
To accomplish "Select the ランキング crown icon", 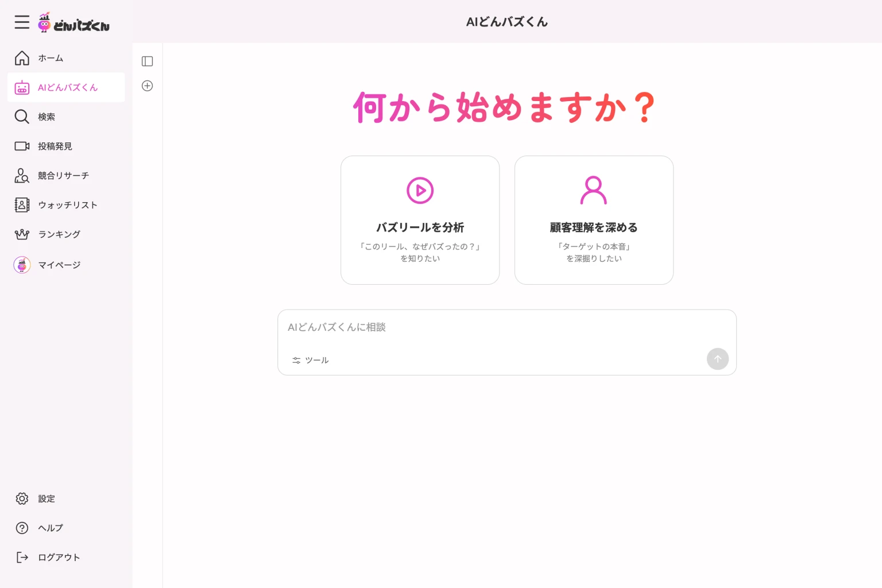I will (21, 234).
